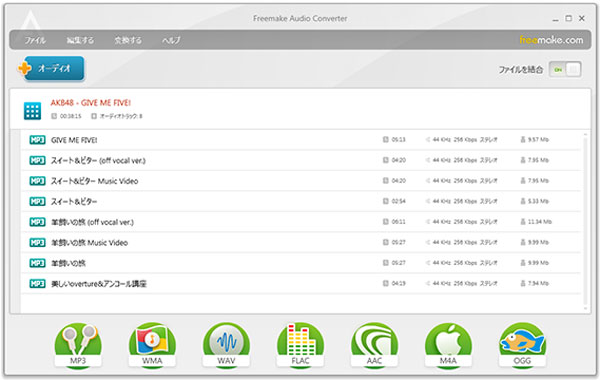Select the overture&アンコール track name
The width and height of the screenshot is (600, 380).
(99, 284)
